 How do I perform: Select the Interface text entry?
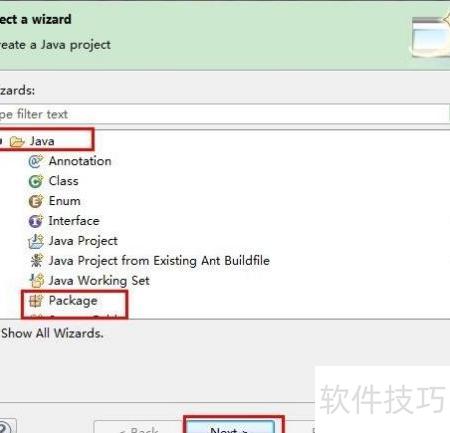(74, 221)
